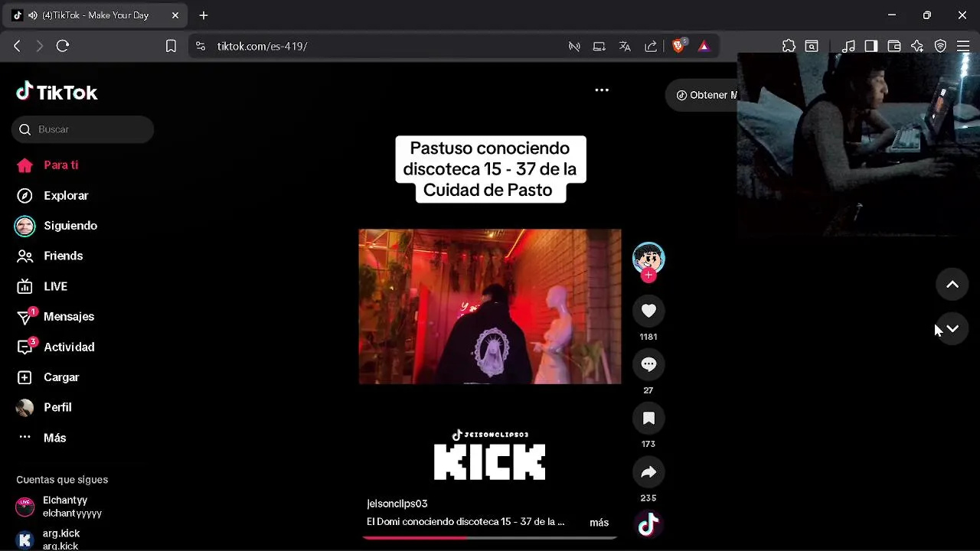Open your Perfil page
The width and height of the screenshot is (980, 551).
pyautogui.click(x=44, y=407)
